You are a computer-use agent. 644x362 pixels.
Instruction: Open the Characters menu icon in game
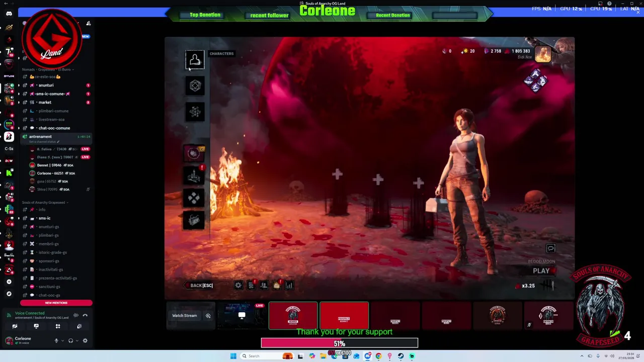click(195, 60)
